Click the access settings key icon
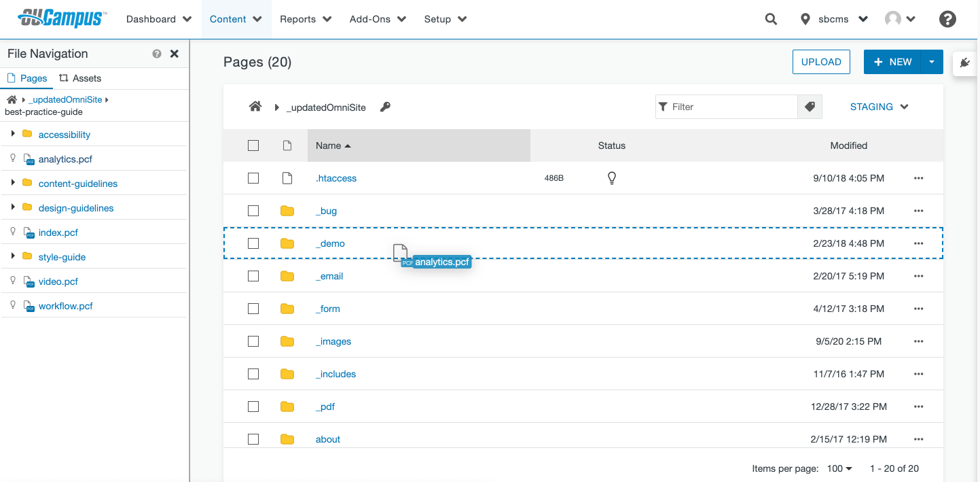980x482 pixels. point(385,107)
